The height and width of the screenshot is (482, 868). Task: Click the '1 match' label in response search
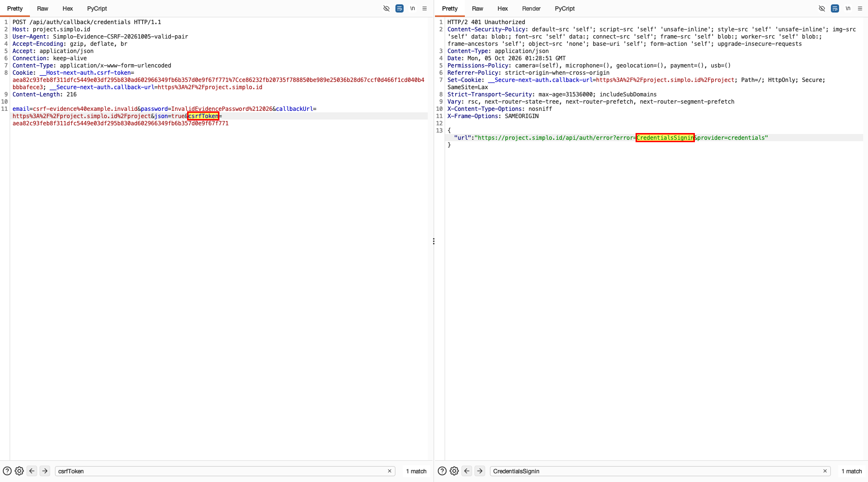(852, 471)
